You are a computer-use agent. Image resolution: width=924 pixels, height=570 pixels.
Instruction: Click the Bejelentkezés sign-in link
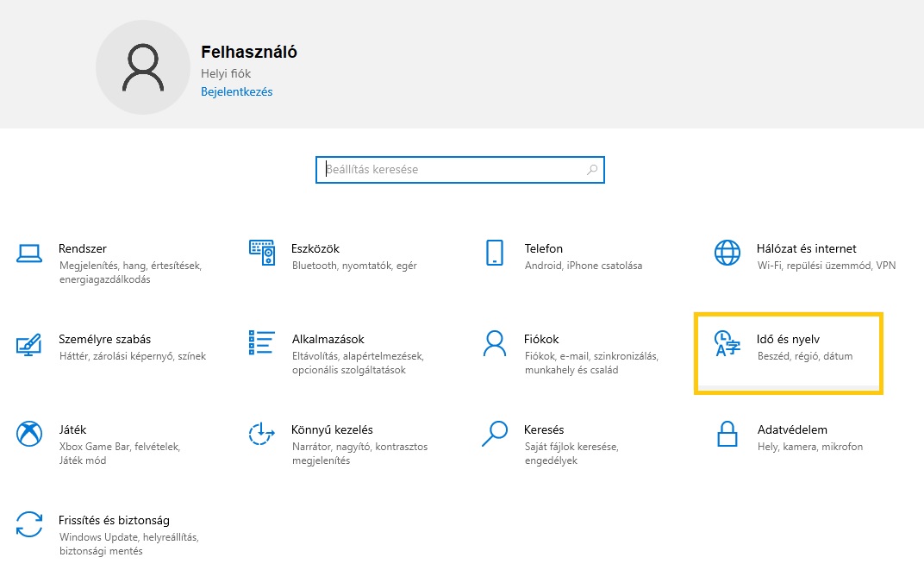(236, 91)
